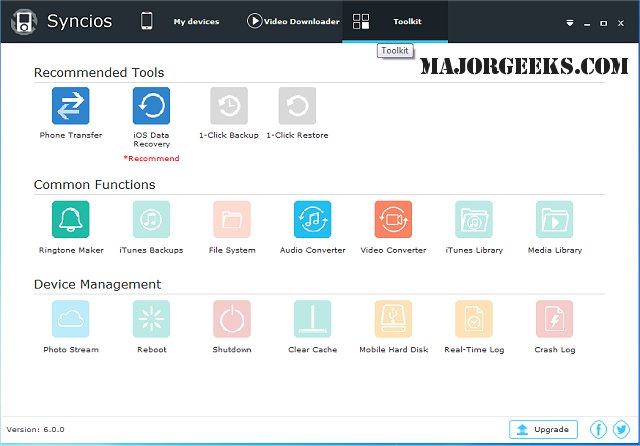Open the Real-Time Log viewer
The height and width of the screenshot is (446, 640).
pos(474,319)
